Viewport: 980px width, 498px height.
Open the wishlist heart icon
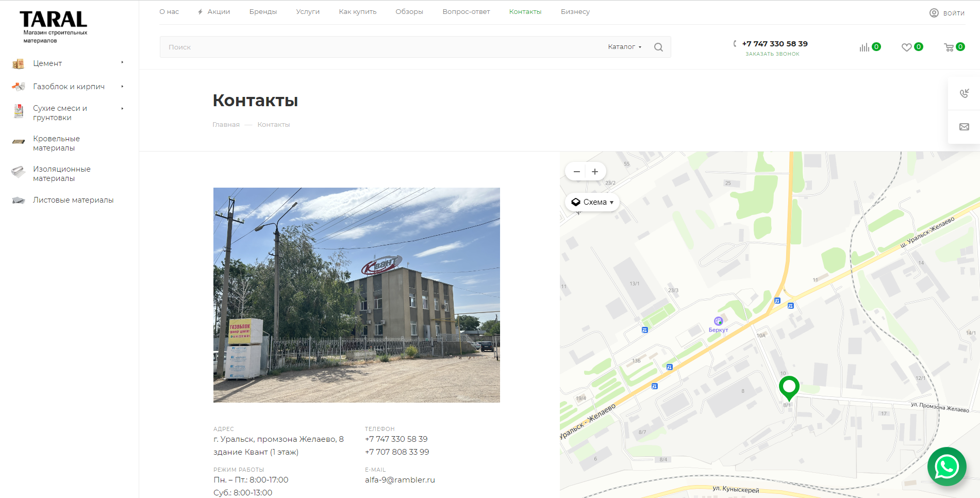pyautogui.click(x=906, y=47)
